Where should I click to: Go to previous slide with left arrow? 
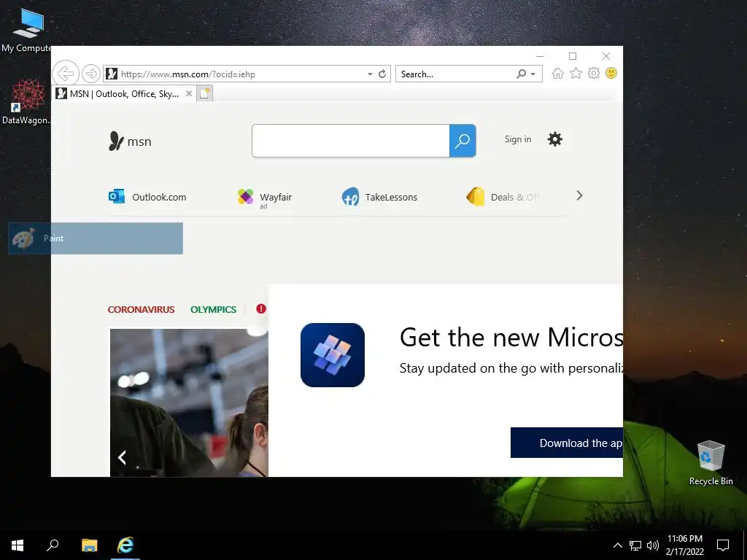click(x=122, y=458)
